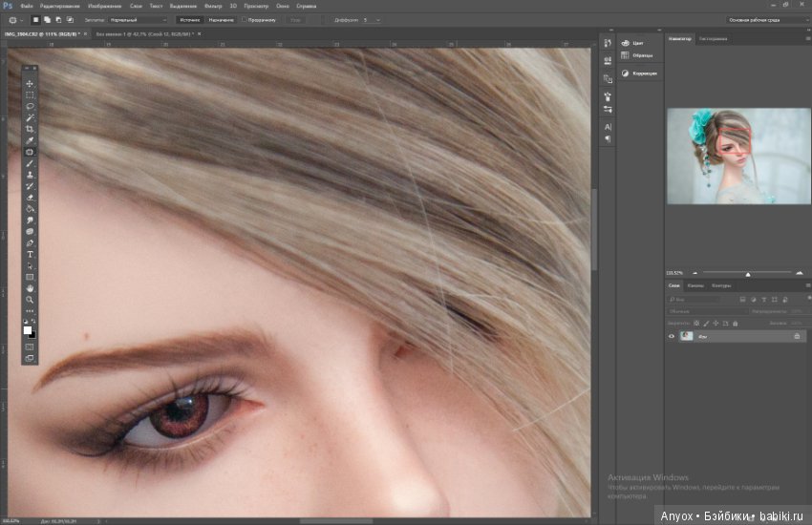The image size is (812, 525).
Task: Select the Paint Bucket tool
Action: [x=30, y=209]
